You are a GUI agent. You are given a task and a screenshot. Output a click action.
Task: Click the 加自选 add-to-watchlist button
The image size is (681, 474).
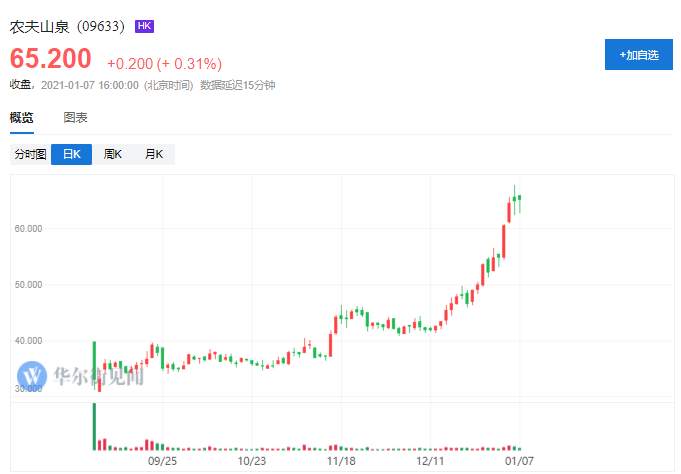pos(638,55)
